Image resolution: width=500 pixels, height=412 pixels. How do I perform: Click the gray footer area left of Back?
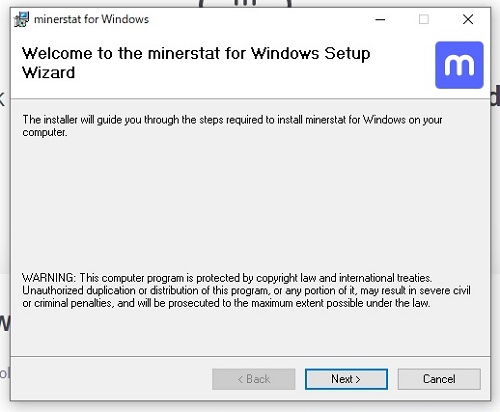point(110,379)
